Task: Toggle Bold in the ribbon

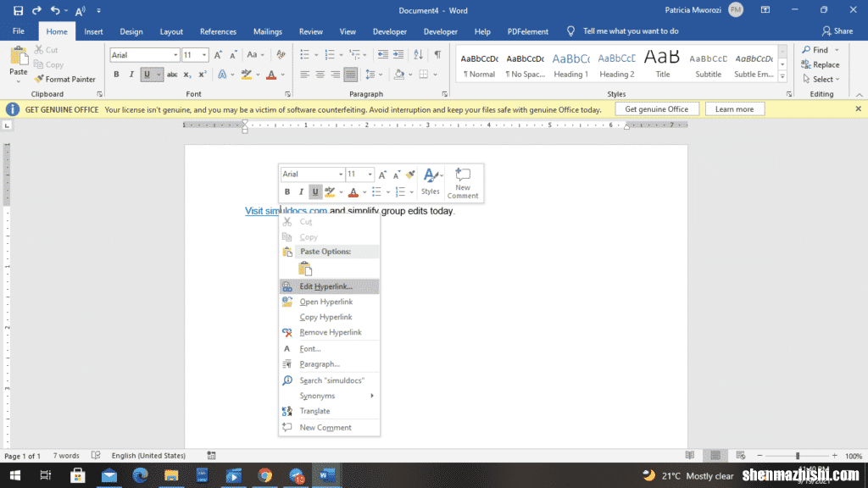Action: [x=116, y=75]
